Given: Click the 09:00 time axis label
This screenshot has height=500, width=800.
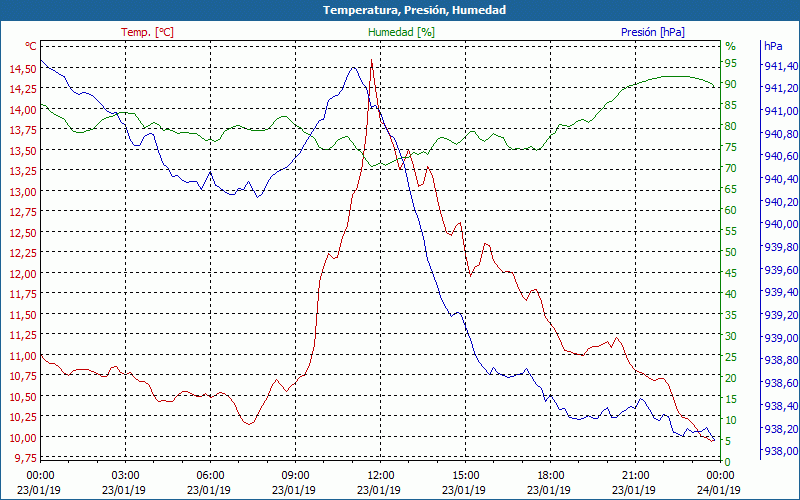Looking at the screenshot, I should (x=295, y=476).
